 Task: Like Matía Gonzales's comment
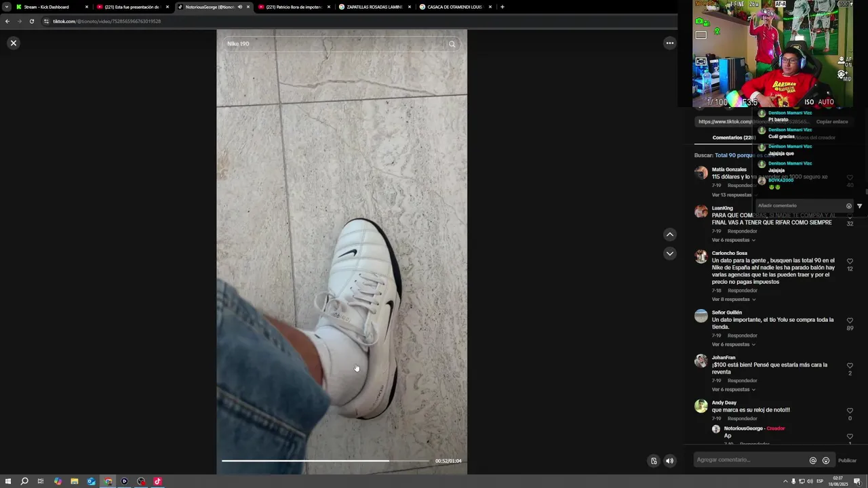tap(850, 178)
